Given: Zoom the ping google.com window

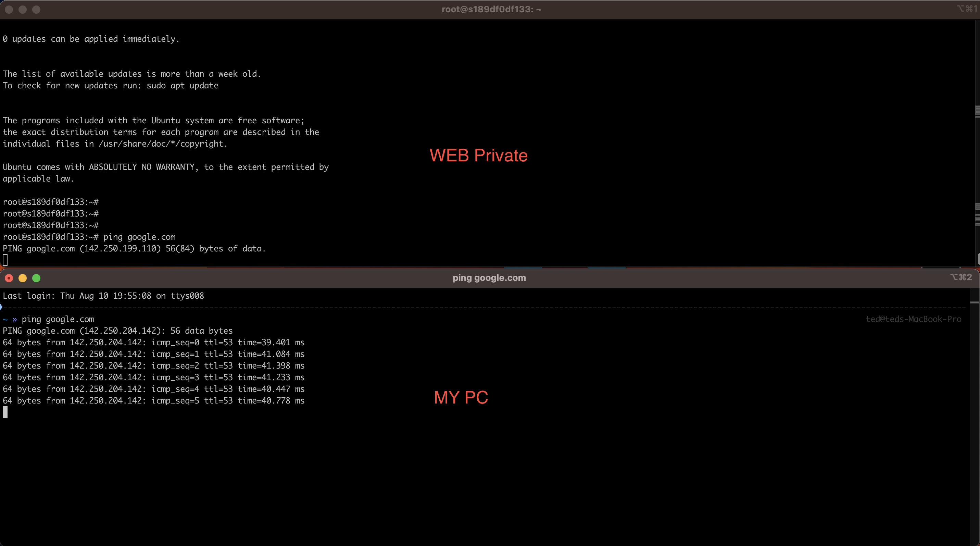Looking at the screenshot, I should pyautogui.click(x=36, y=278).
